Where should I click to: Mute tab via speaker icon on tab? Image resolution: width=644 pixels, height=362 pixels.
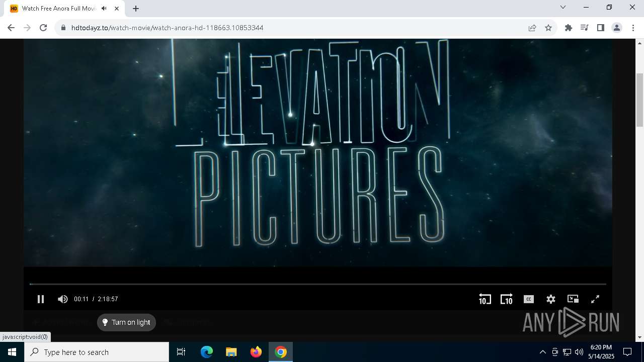[x=104, y=9]
